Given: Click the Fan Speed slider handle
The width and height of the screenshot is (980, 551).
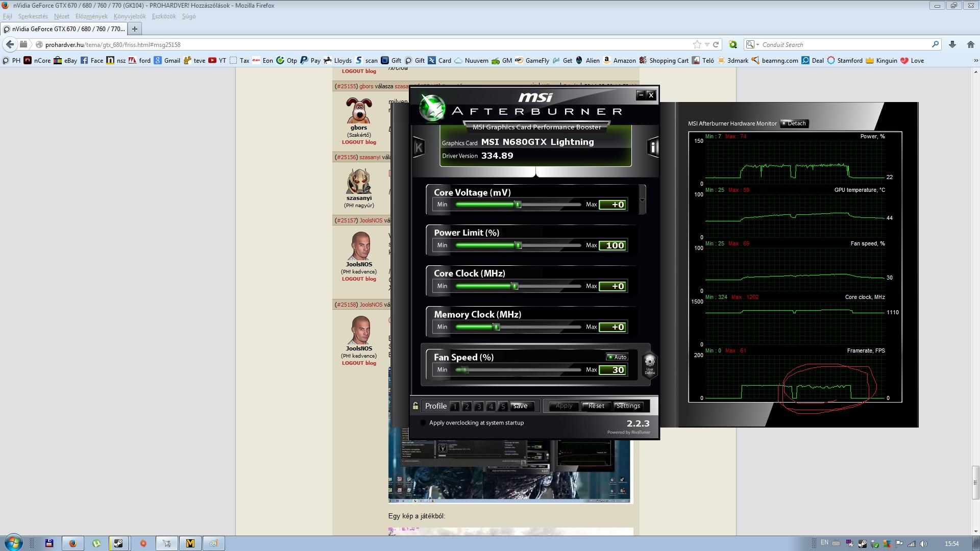Looking at the screenshot, I should point(464,370).
